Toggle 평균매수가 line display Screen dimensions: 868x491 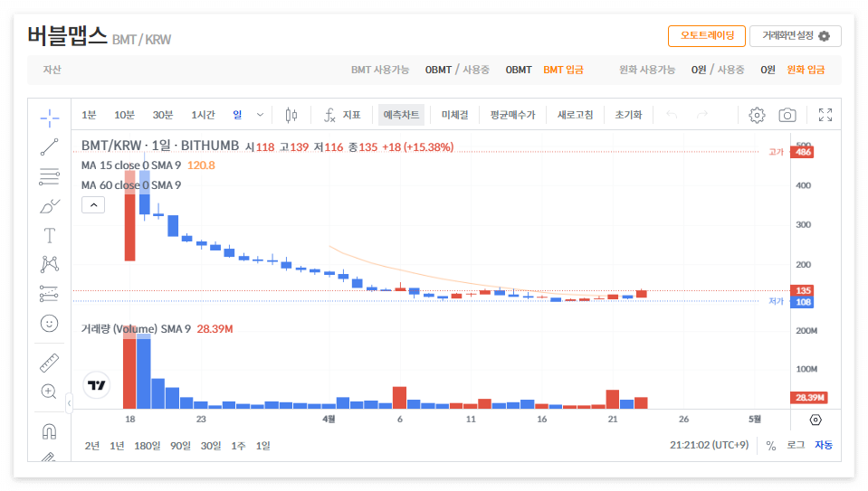512,115
